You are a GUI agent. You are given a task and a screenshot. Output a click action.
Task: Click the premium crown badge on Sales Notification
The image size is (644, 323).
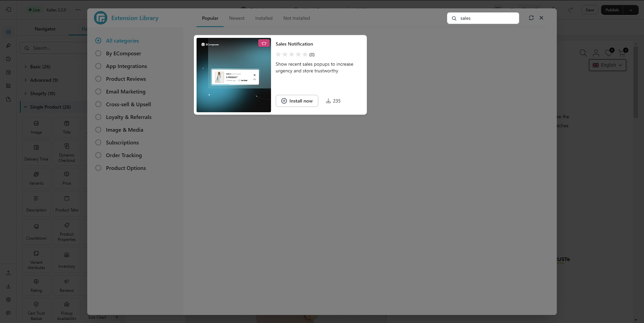click(264, 43)
